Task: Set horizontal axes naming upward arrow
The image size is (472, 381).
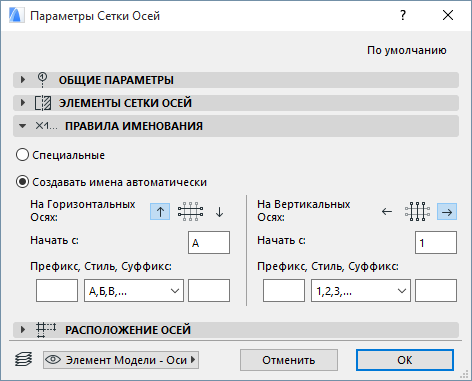Action: pyautogui.click(x=160, y=212)
